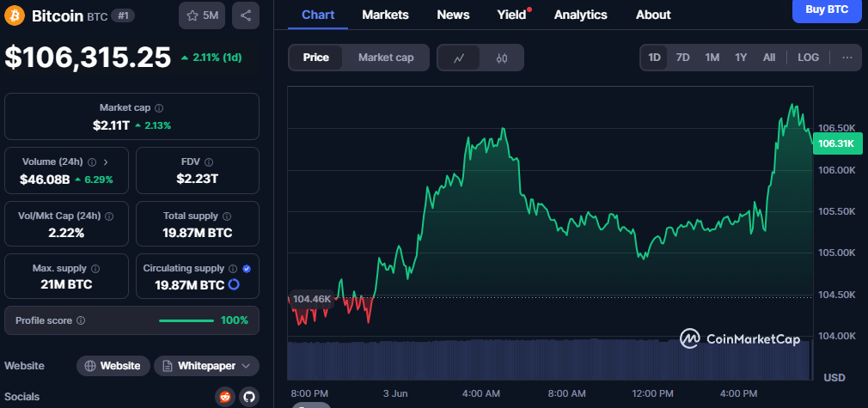Open the Vol/Mkt Cap (24h) info icon

click(x=109, y=216)
